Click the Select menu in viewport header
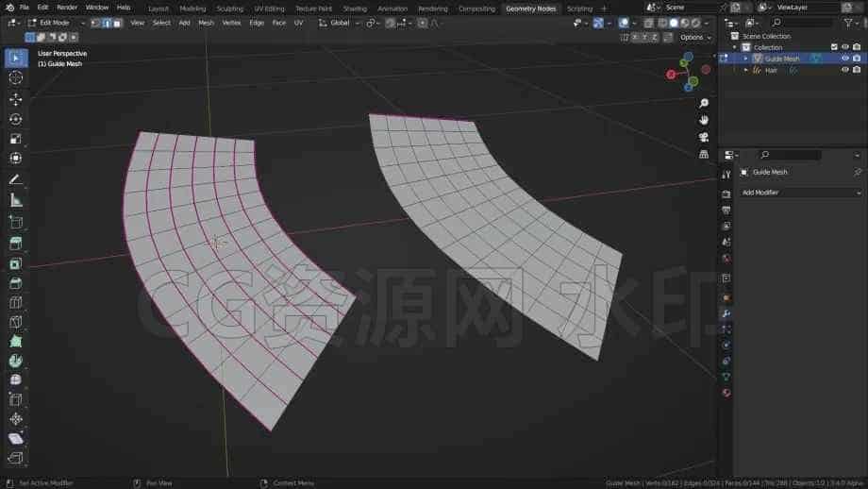Viewport: 868px width, 489px height. (x=161, y=24)
